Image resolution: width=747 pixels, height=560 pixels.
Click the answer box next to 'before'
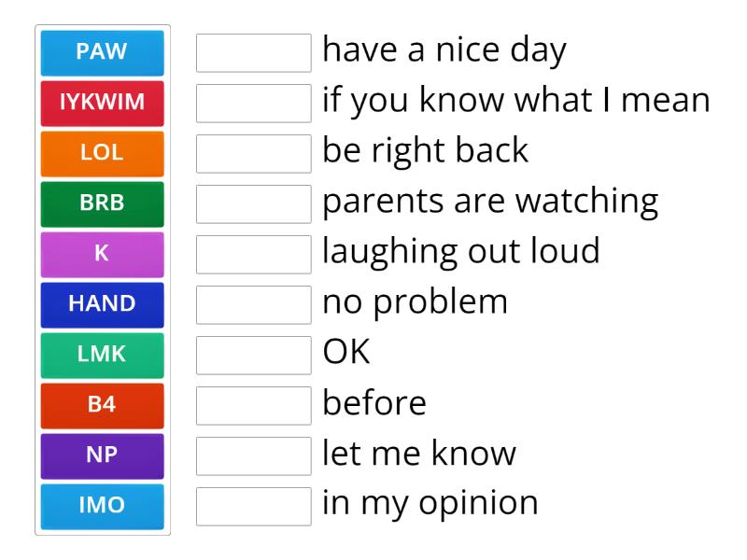coord(253,405)
